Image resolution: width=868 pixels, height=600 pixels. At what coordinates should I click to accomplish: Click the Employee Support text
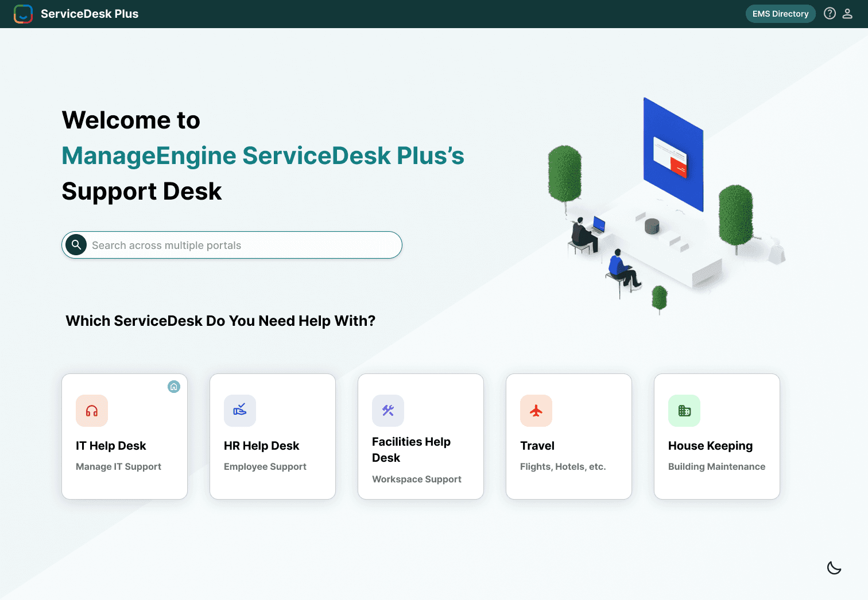coord(265,467)
